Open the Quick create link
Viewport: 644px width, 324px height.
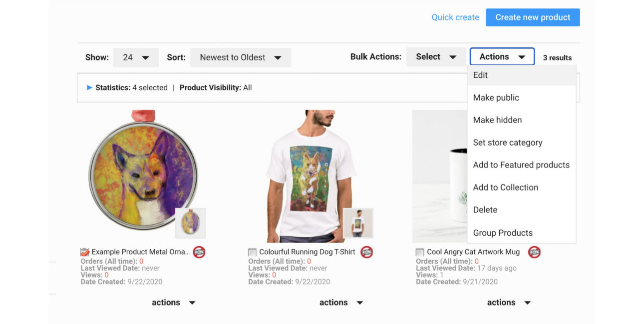[455, 17]
